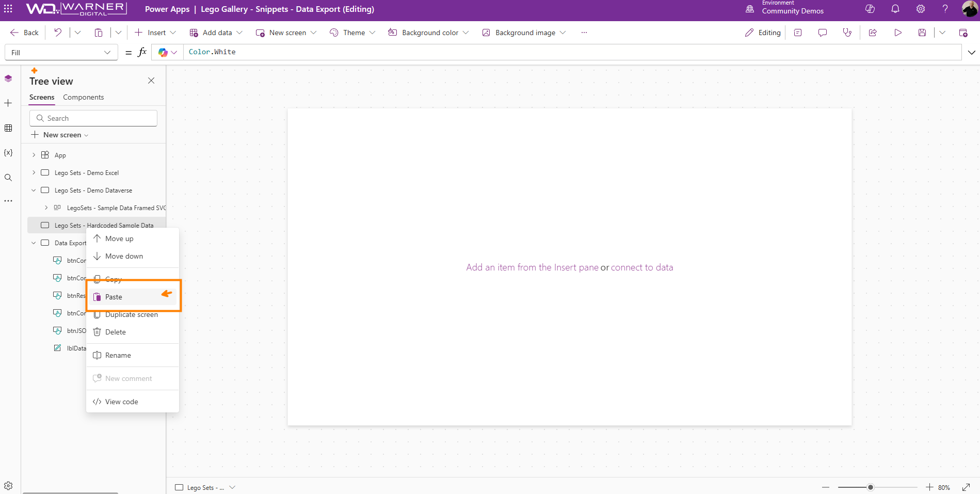Open the toolbar overflow ellipsis menu
Viewport: 980px width, 494px height.
coord(584,33)
